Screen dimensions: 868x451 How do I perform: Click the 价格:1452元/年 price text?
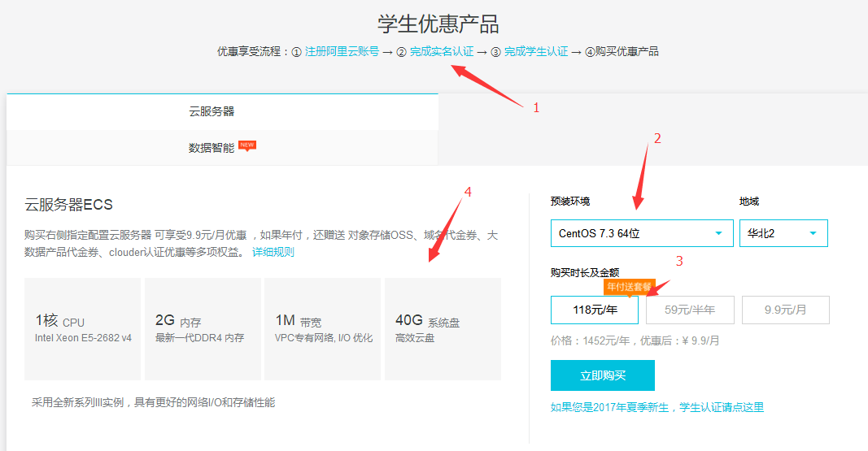click(x=635, y=340)
